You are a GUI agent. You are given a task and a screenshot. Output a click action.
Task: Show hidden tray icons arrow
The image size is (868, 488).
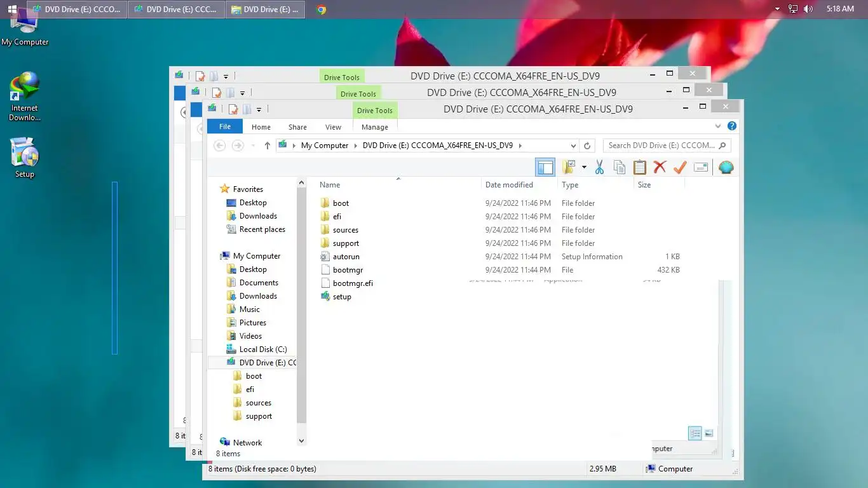pos(778,9)
